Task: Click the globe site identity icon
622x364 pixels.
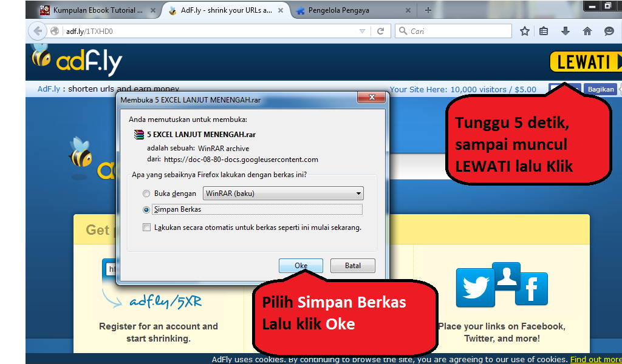Action: (x=55, y=31)
